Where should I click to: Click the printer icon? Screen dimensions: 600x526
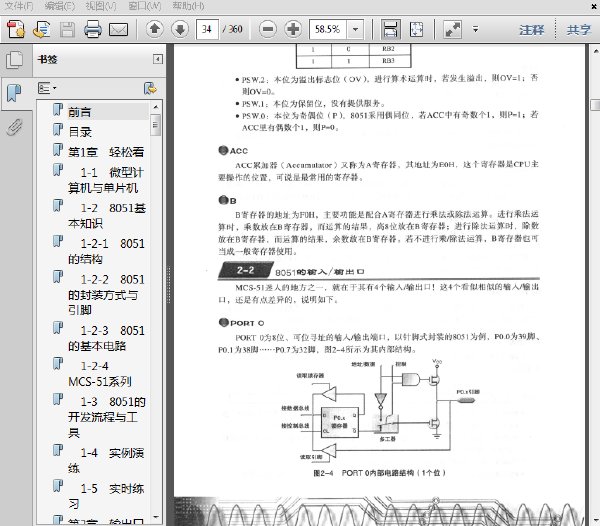(93, 29)
